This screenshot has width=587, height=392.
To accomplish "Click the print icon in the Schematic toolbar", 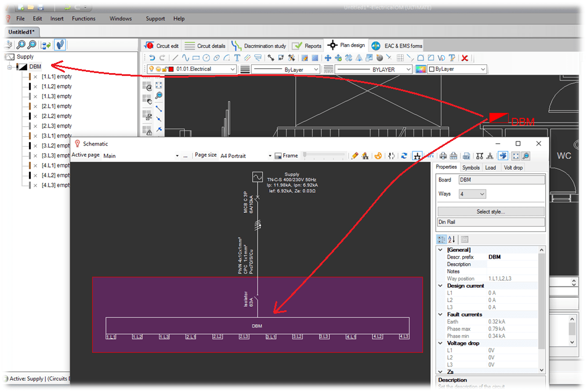I will (443, 155).
